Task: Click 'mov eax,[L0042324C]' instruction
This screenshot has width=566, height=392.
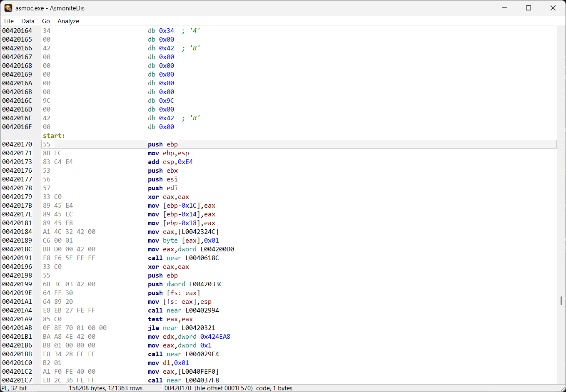Action: [183, 232]
